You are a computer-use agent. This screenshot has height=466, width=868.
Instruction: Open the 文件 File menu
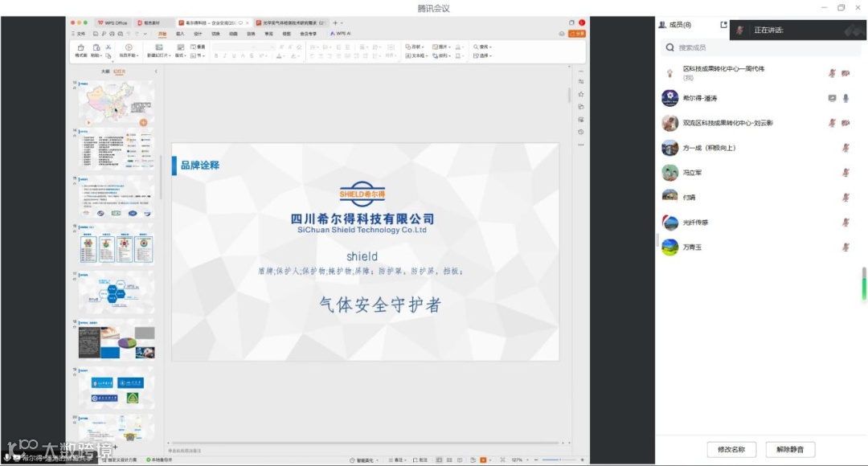click(x=80, y=34)
